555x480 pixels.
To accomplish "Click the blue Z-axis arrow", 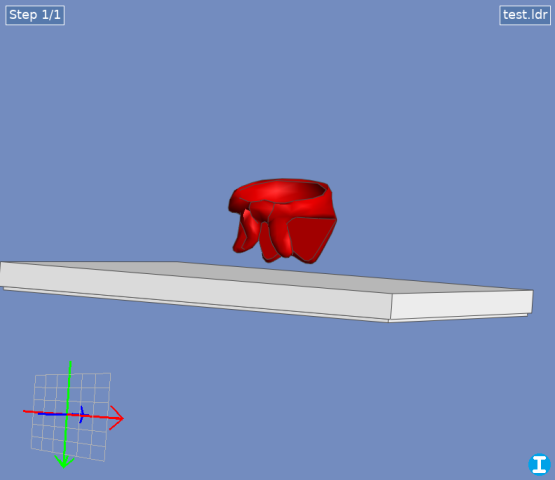I will point(81,414).
